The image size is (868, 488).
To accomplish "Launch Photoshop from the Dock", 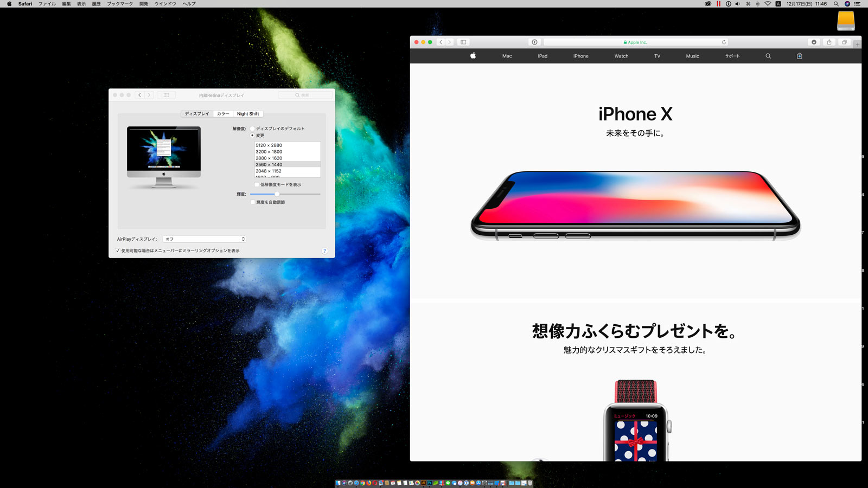I will pyautogui.click(x=429, y=483).
